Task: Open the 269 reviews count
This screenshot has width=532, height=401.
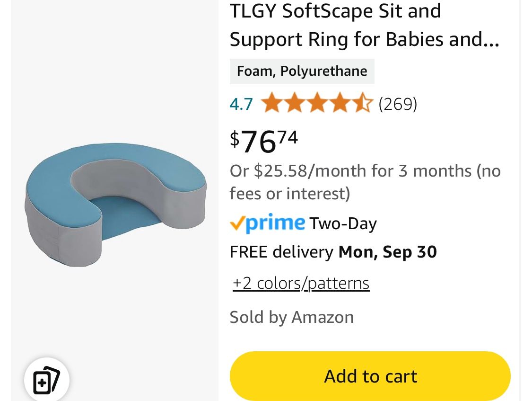Action: [x=398, y=104]
